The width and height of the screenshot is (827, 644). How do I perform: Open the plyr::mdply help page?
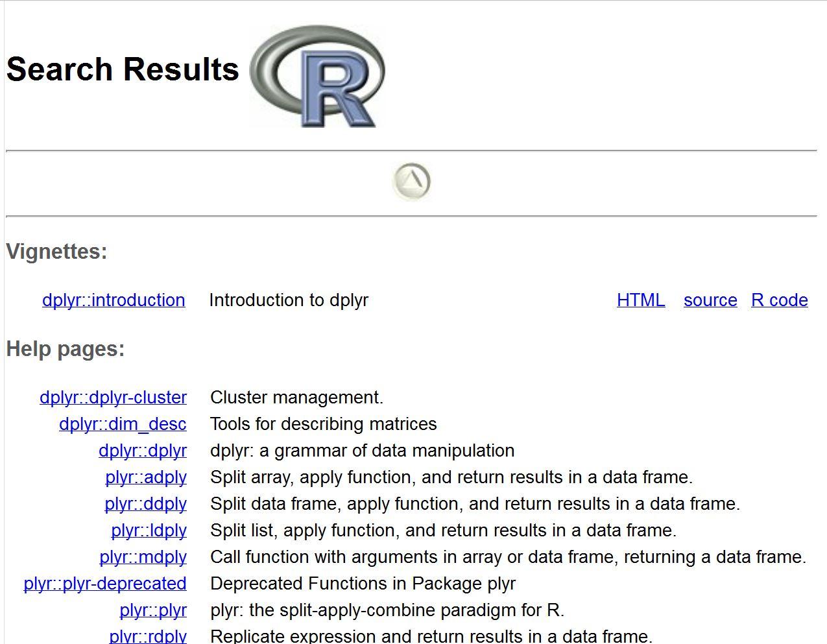coord(143,557)
